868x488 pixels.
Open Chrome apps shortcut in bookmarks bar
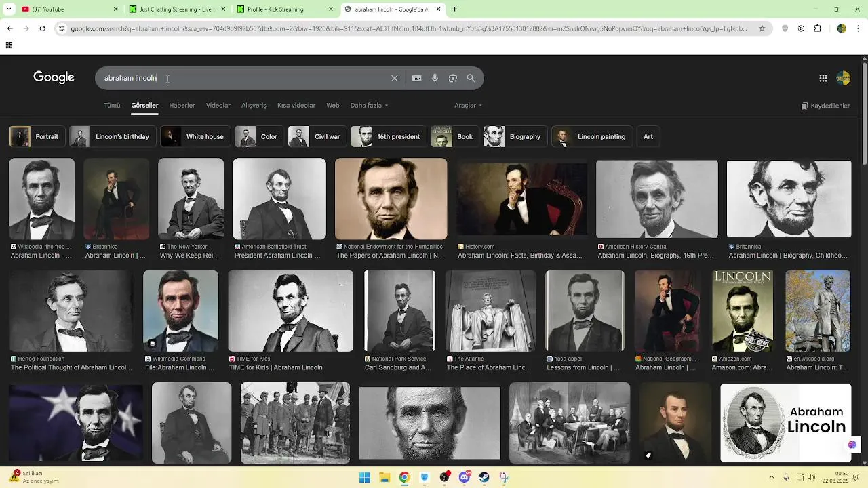pyautogui.click(x=9, y=45)
